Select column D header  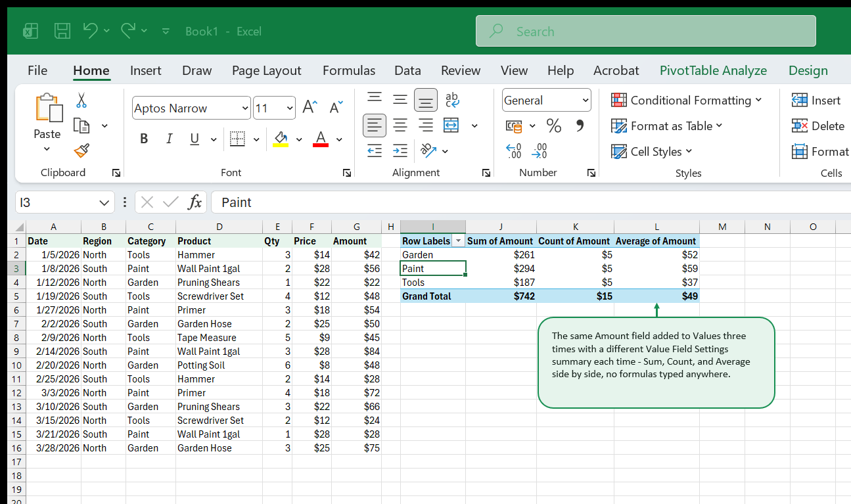click(x=219, y=227)
